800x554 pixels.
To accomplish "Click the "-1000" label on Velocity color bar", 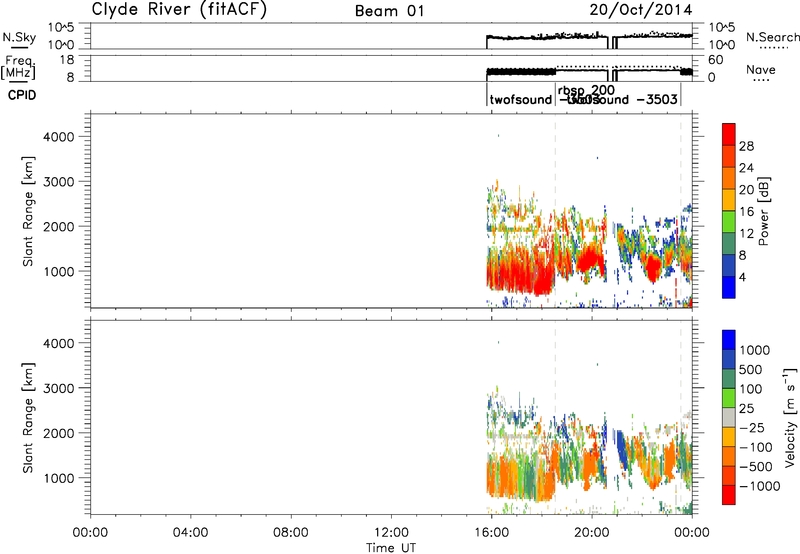I will [x=759, y=486].
